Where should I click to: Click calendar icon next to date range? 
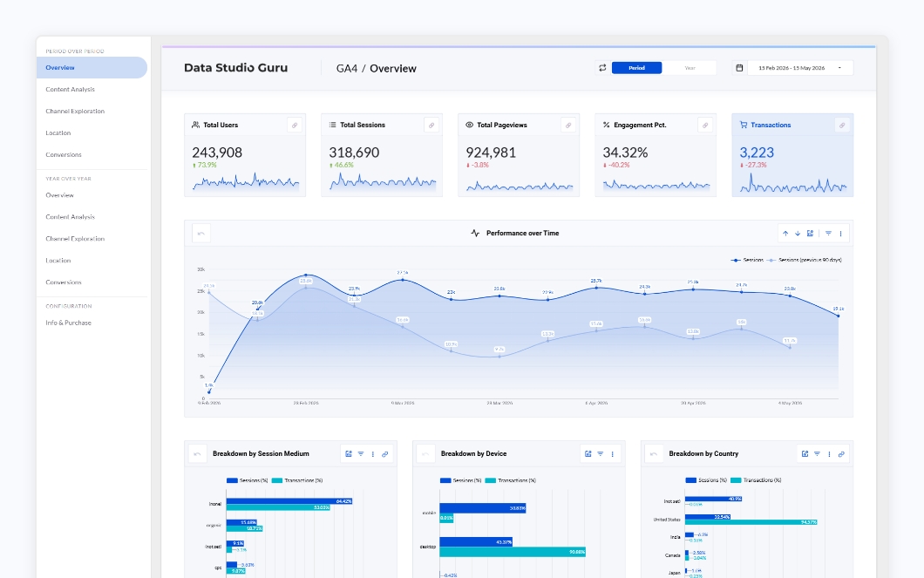click(739, 68)
